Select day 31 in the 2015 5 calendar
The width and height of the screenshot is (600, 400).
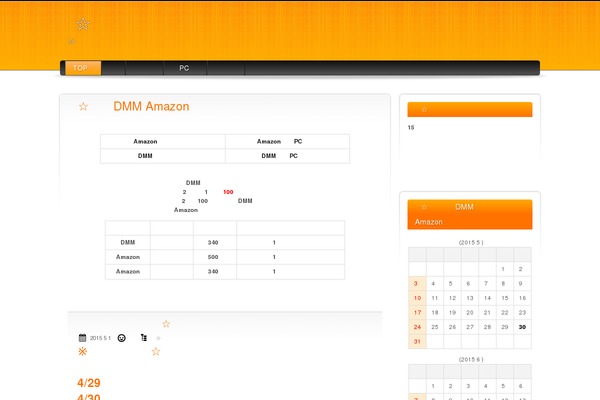(x=417, y=341)
